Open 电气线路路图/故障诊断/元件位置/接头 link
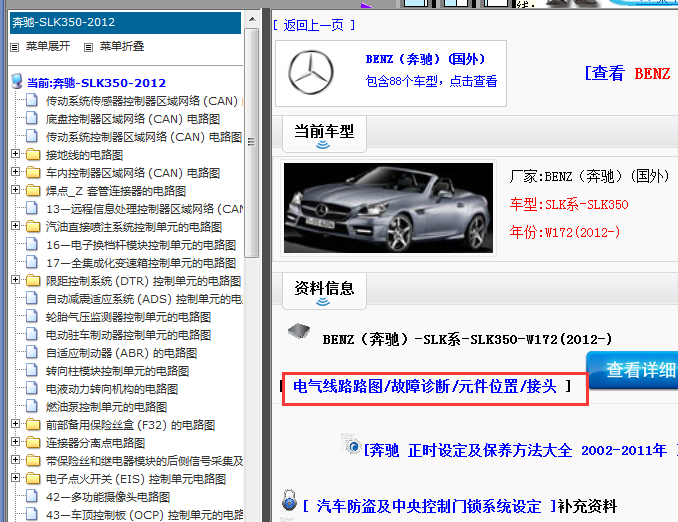This screenshot has height=522, width=678. click(x=425, y=386)
